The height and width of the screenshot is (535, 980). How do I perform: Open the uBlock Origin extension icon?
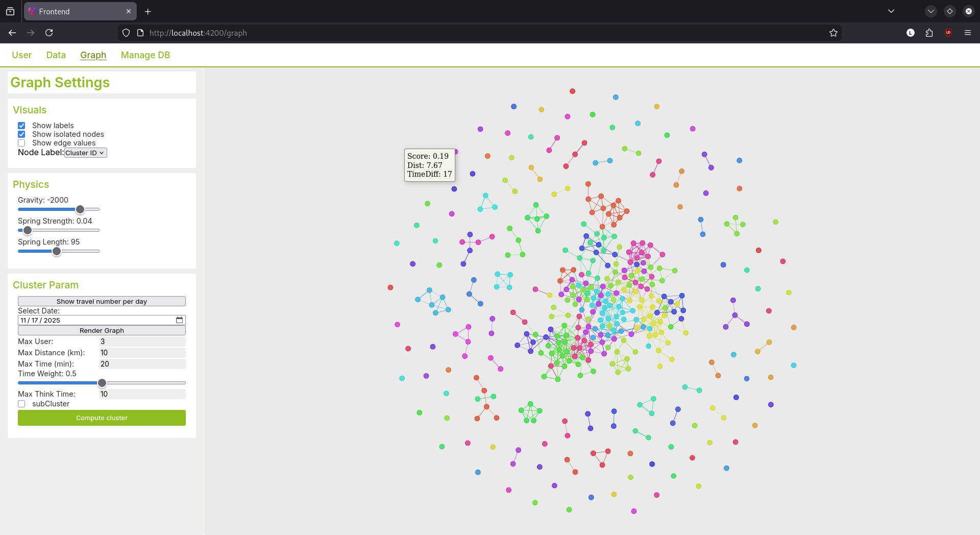click(948, 33)
